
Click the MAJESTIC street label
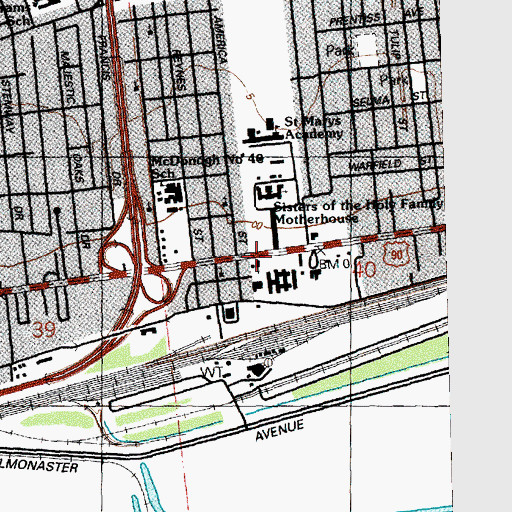[x=68, y=77]
